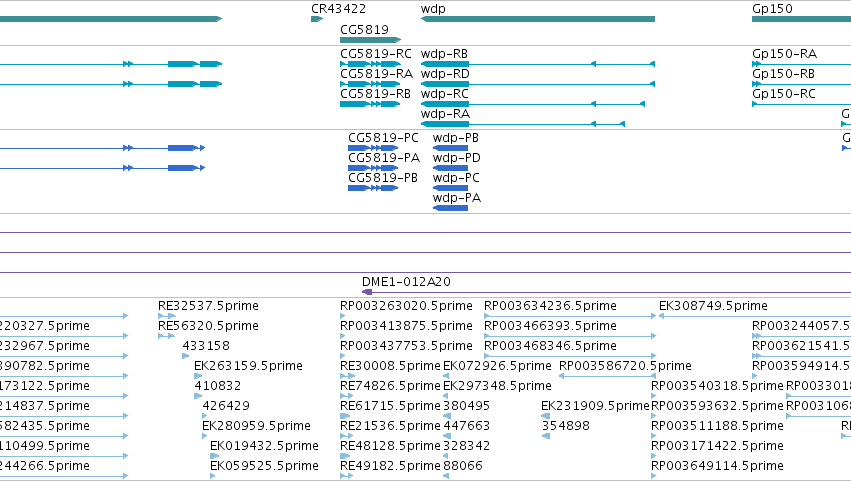Image resolution: width=851 pixels, height=481 pixels.
Task: Select the CG5819 gene feature
Action: 370,40
